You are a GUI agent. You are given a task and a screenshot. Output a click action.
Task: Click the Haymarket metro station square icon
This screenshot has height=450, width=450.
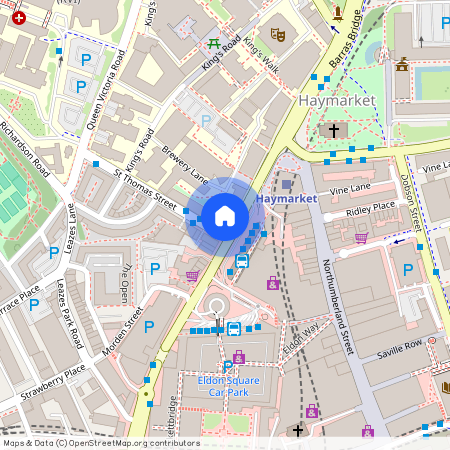286,184
